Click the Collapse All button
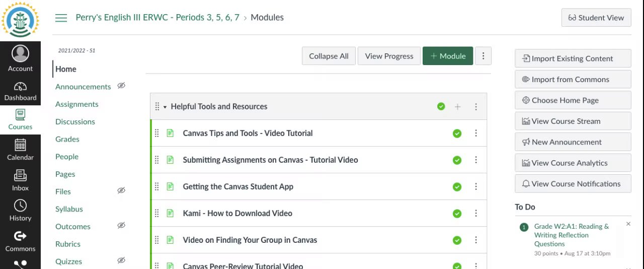Image resolution: width=644 pixels, height=269 pixels. [329, 56]
